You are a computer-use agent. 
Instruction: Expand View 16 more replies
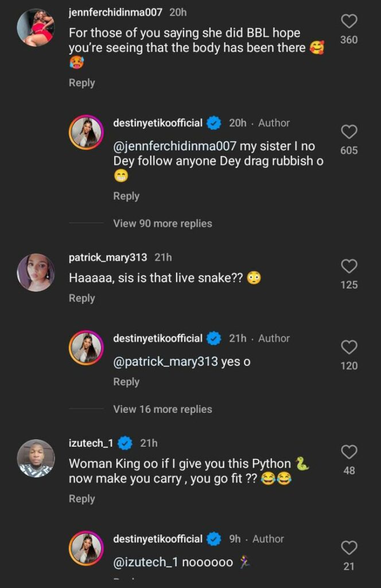click(x=162, y=409)
